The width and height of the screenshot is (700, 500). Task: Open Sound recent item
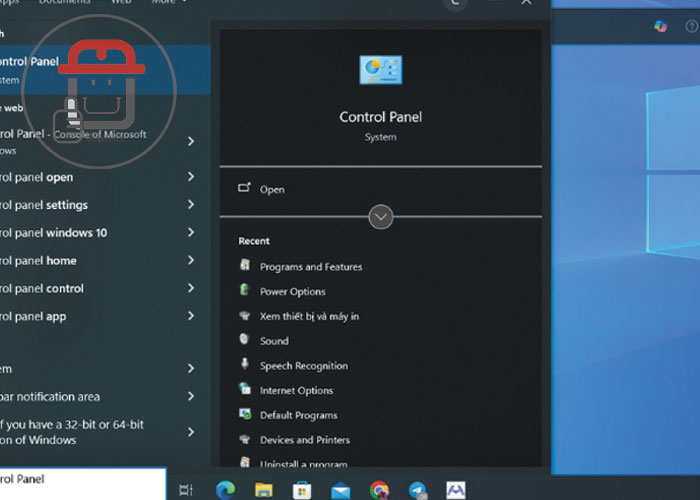[x=274, y=341]
